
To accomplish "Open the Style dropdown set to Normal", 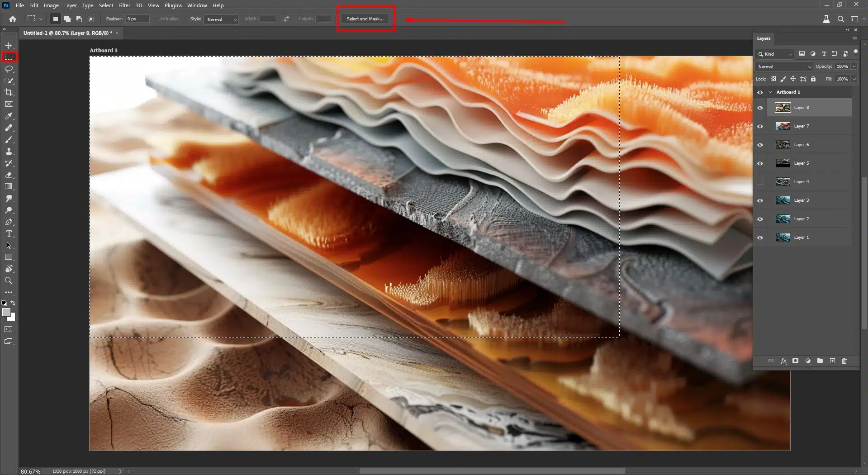I will (221, 19).
